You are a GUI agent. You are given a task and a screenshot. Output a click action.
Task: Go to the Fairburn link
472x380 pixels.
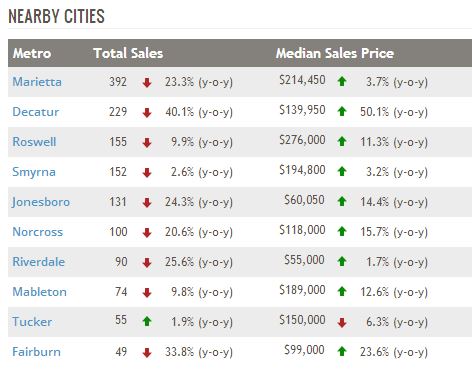pyautogui.click(x=37, y=352)
